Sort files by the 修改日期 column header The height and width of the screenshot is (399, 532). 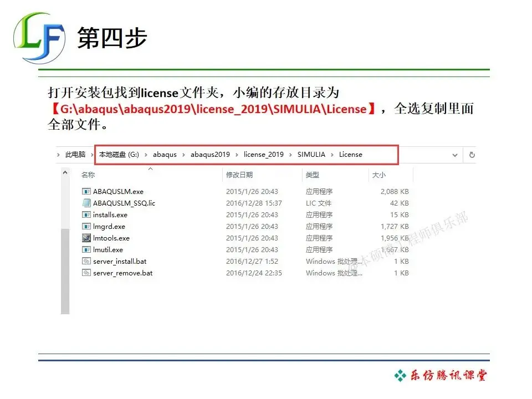[x=239, y=175]
